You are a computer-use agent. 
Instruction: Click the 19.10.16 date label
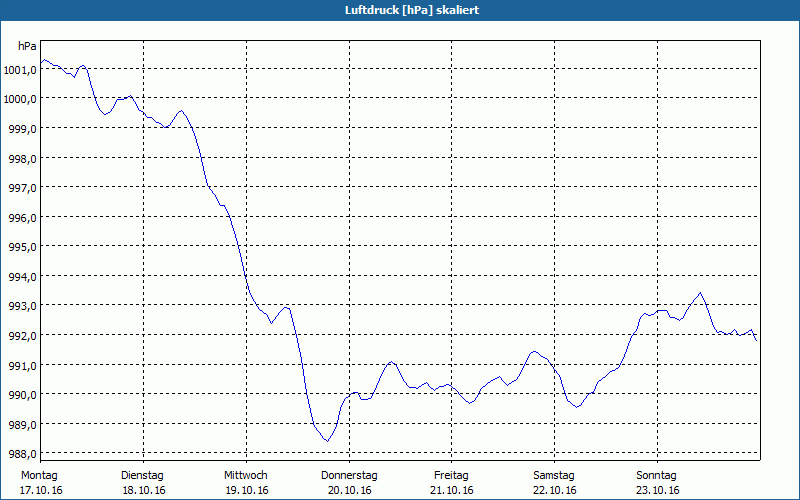coord(247,490)
